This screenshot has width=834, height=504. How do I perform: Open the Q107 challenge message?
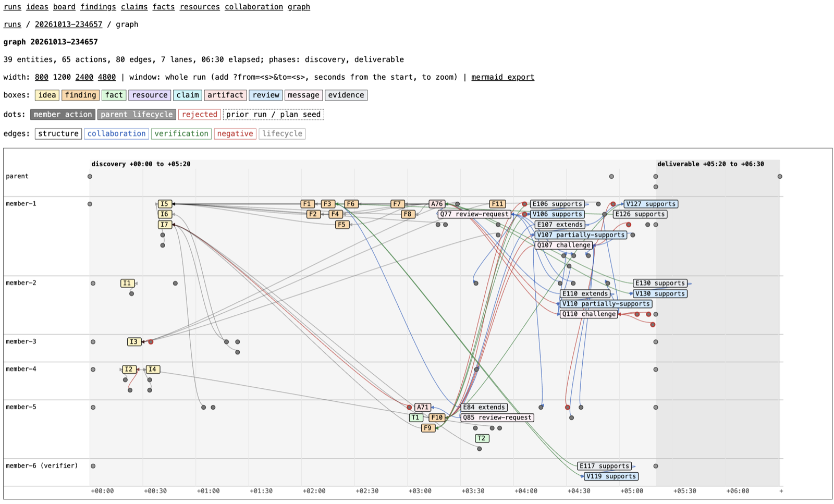tap(563, 245)
